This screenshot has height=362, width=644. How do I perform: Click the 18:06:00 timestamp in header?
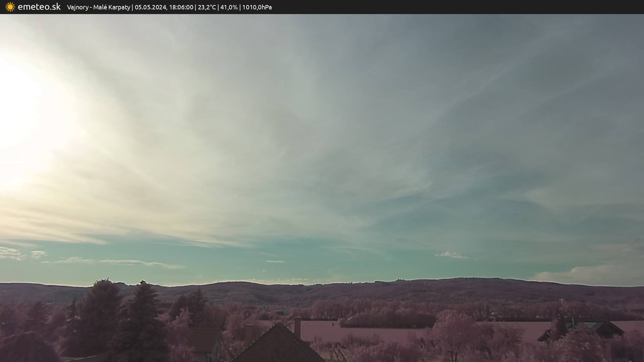click(181, 7)
